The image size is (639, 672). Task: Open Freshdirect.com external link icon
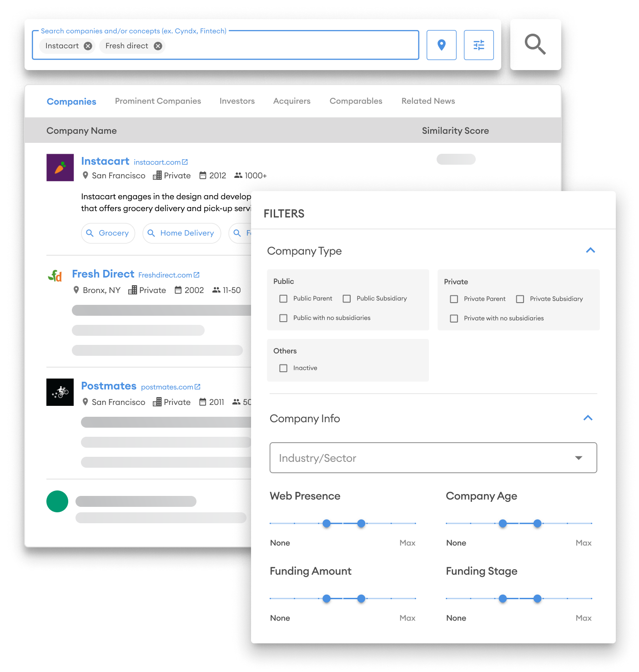[x=196, y=275]
